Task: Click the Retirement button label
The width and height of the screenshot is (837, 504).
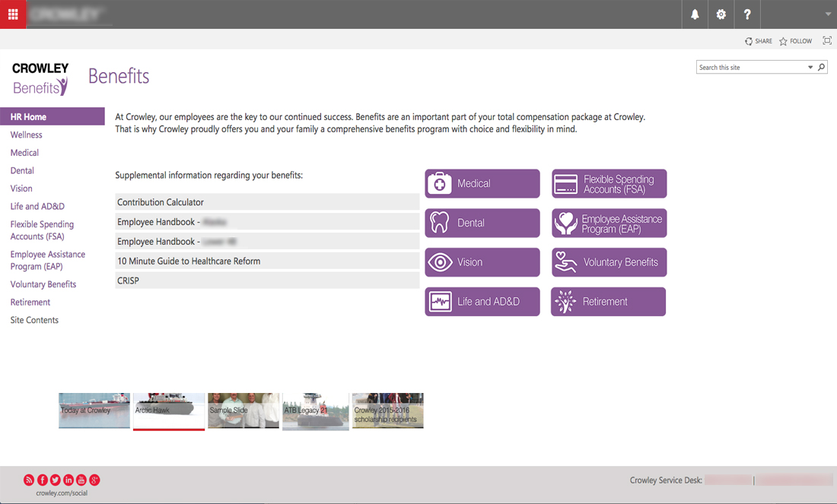Action: 605,302
